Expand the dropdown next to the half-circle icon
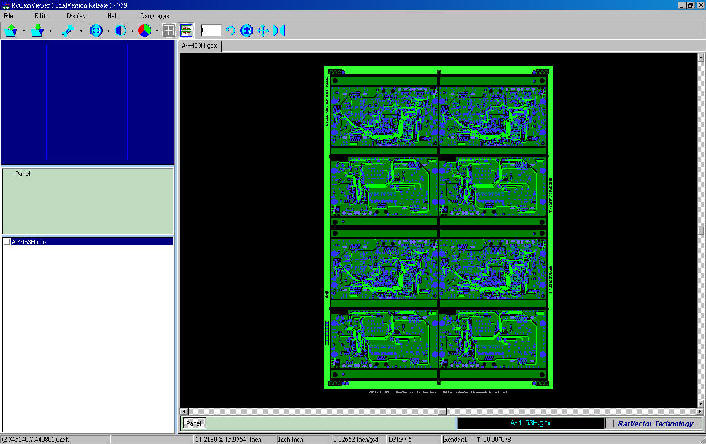Viewport: 706px width, 444px height. 132,31
